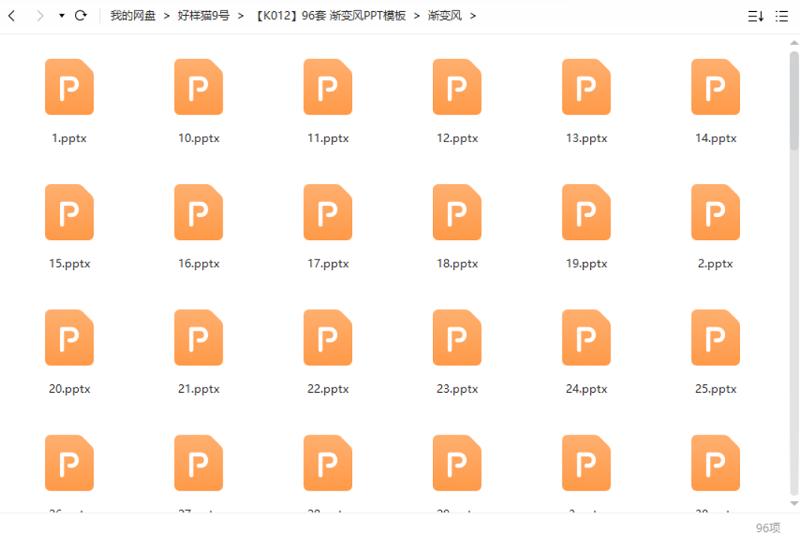Expand the arrow after 渐变风 breadcrumb

click(473, 16)
